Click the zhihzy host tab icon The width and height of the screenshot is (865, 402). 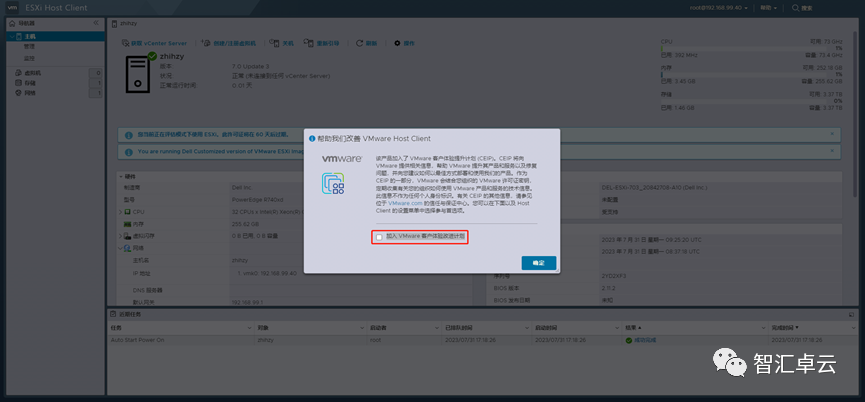pos(115,24)
